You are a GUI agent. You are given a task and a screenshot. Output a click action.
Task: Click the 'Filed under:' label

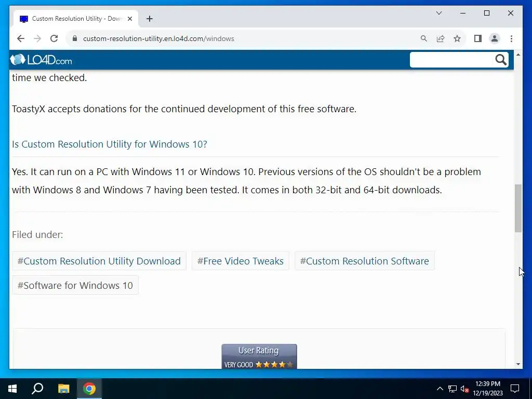point(37,235)
